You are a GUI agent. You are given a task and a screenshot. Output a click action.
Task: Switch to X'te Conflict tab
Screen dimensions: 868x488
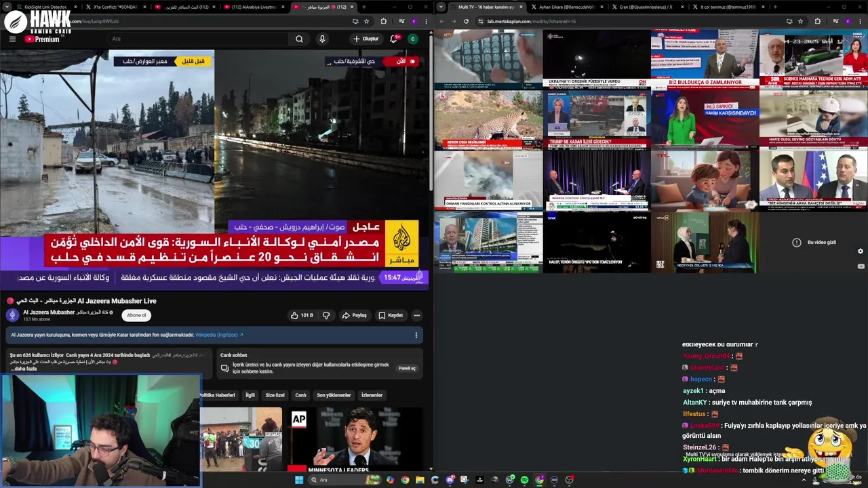tap(115, 7)
